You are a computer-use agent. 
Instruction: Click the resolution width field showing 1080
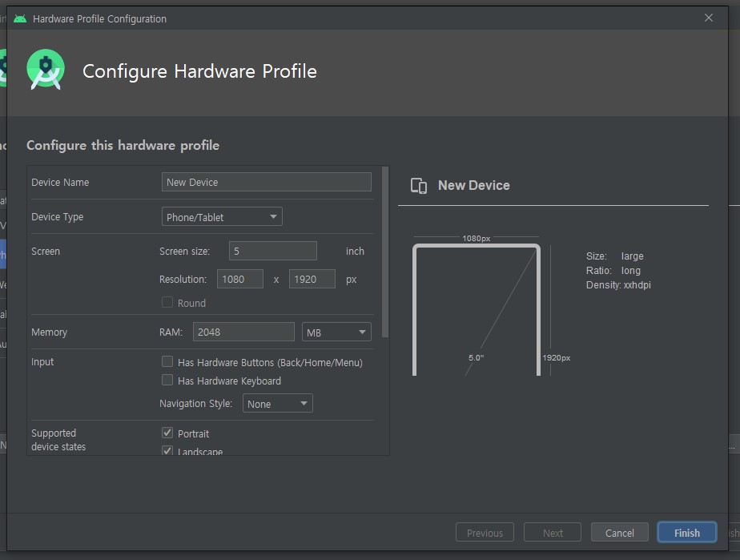point(239,279)
